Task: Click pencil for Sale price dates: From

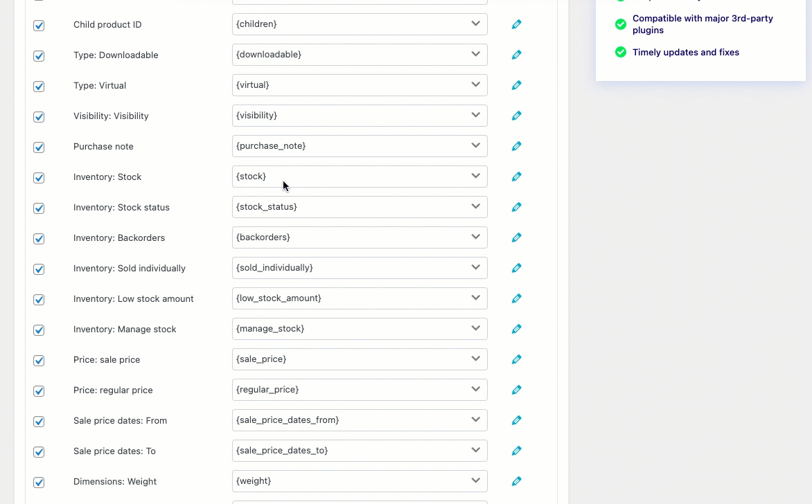Action: [x=516, y=420]
